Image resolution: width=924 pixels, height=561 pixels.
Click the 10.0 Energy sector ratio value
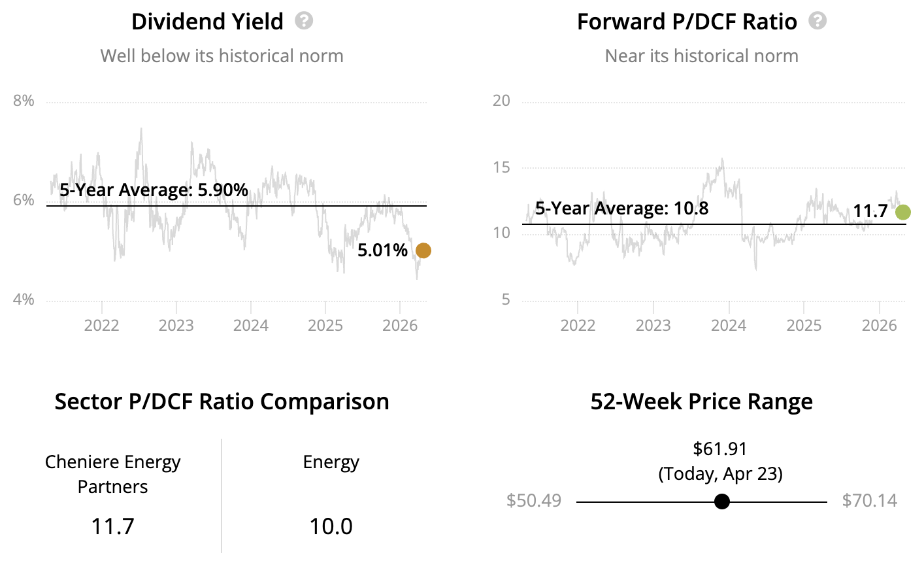(331, 526)
